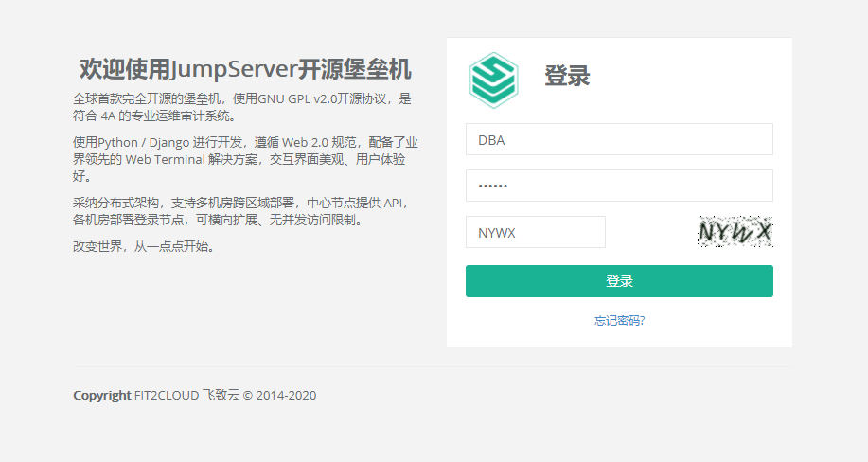
Task: Click the Web Terminal phrase in description
Action: [165, 159]
